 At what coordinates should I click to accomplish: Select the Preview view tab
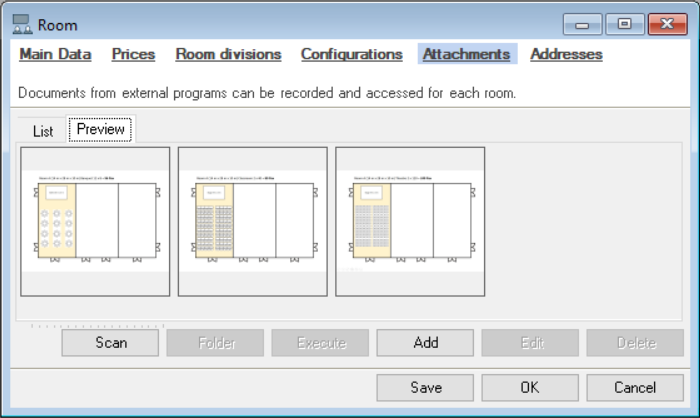(100, 130)
